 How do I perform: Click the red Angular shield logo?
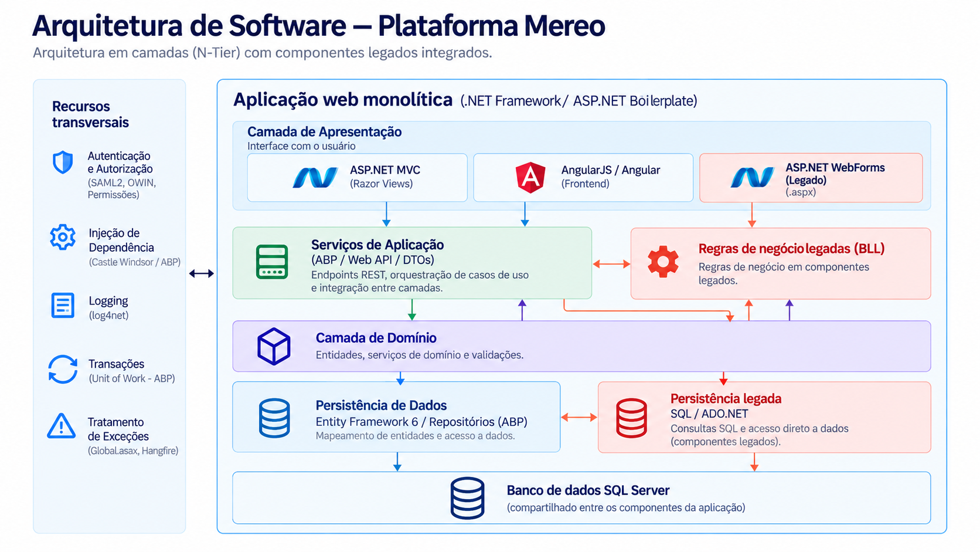[530, 177]
